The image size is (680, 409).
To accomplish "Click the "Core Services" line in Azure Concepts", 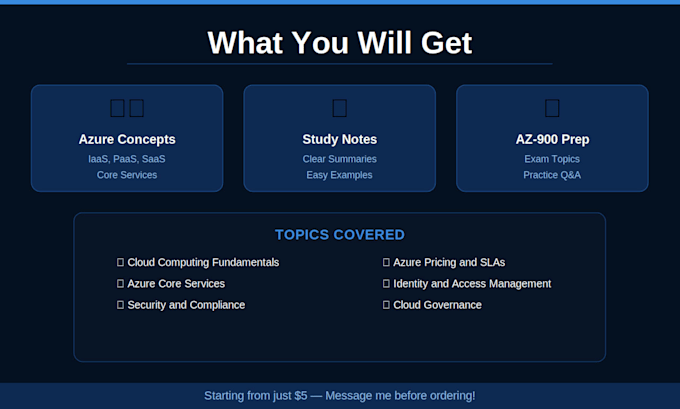I will tap(127, 175).
